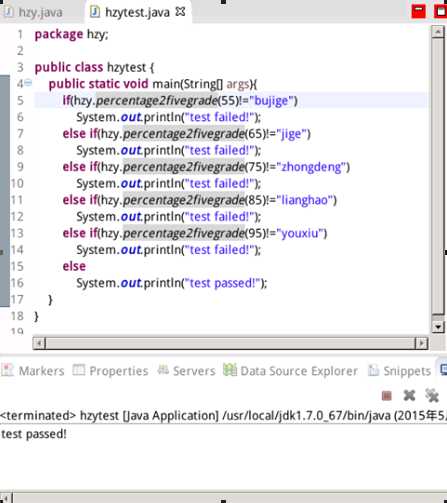Click the "test passed!" string on line 16
The width and height of the screenshot is (447, 503).
coord(222,283)
